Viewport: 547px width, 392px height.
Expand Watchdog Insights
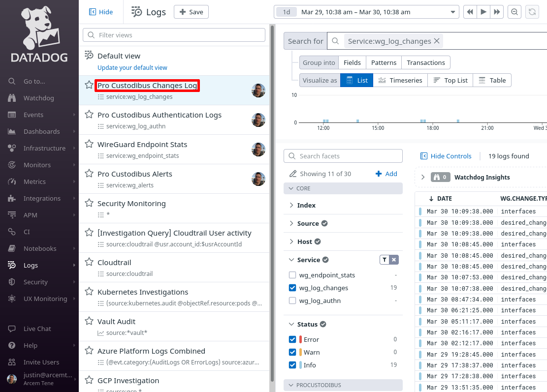[x=423, y=177]
